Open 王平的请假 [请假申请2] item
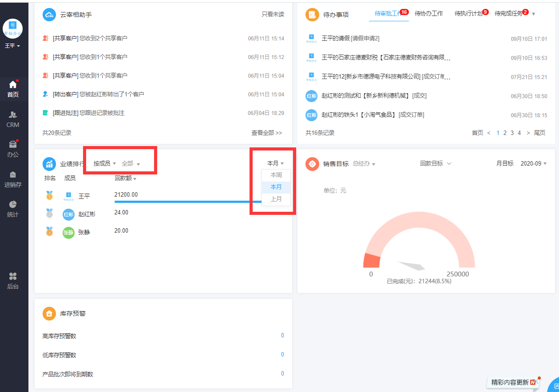This screenshot has width=559, height=392. tap(350, 39)
